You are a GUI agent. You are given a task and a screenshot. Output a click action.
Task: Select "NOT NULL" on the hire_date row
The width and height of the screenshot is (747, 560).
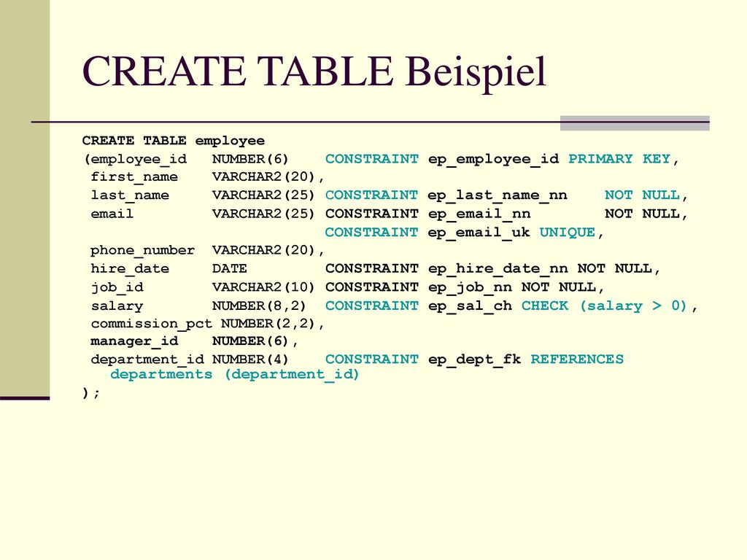click(614, 268)
